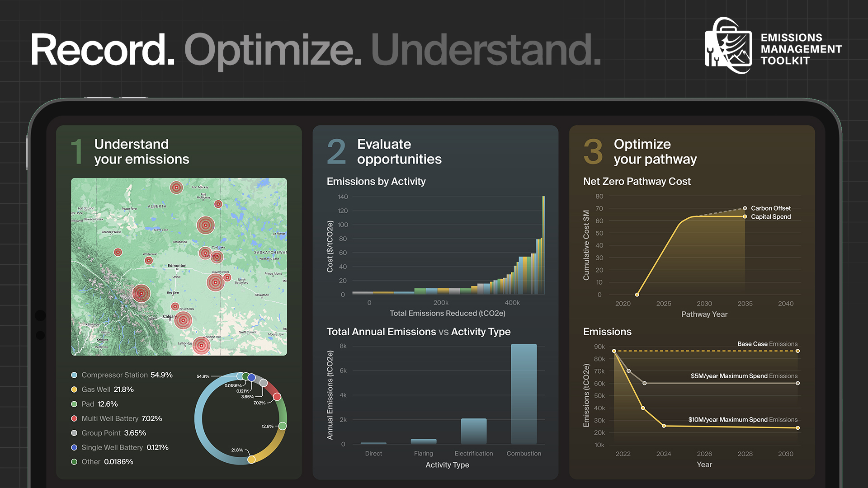868x488 pixels.
Task: Click the emission marker near Whitecourt
Action: pyautogui.click(x=149, y=261)
